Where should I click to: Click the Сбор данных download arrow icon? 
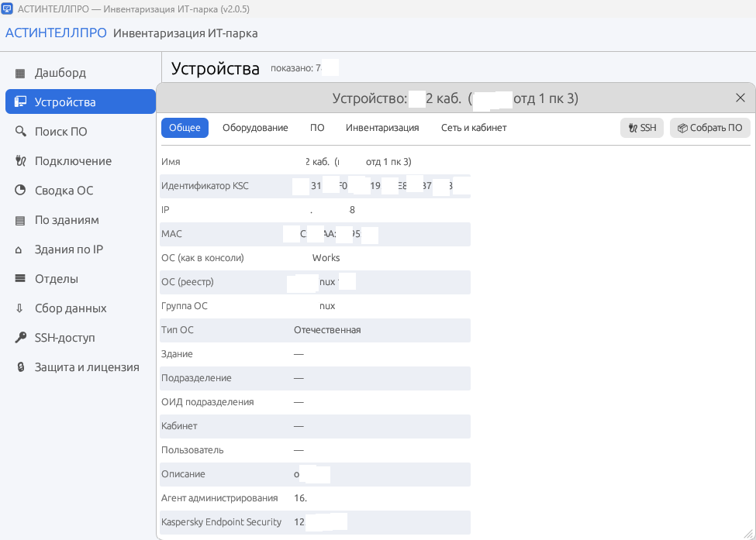coord(19,308)
